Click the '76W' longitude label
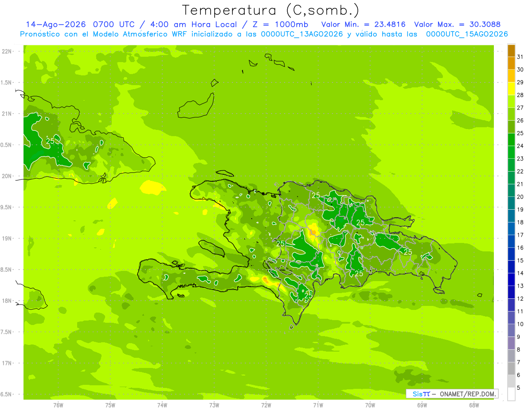This screenshot has height=411, width=532. pos(58,405)
